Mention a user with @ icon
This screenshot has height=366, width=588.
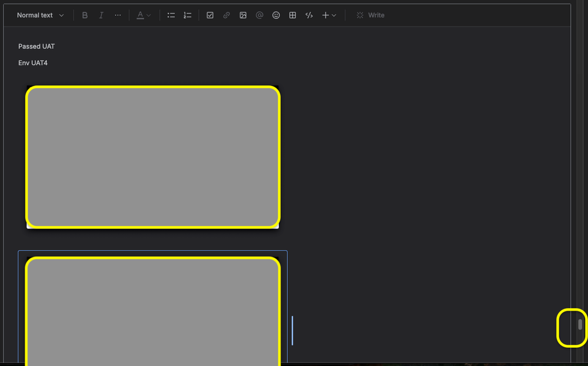pos(260,15)
